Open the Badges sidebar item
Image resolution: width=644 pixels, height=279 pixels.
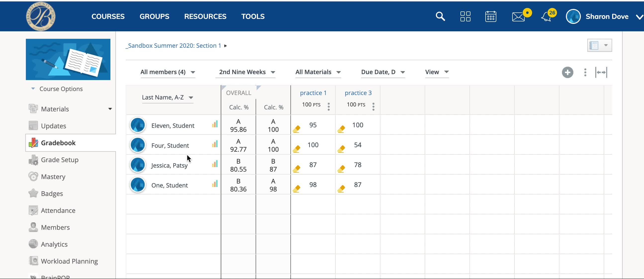pos(52,194)
